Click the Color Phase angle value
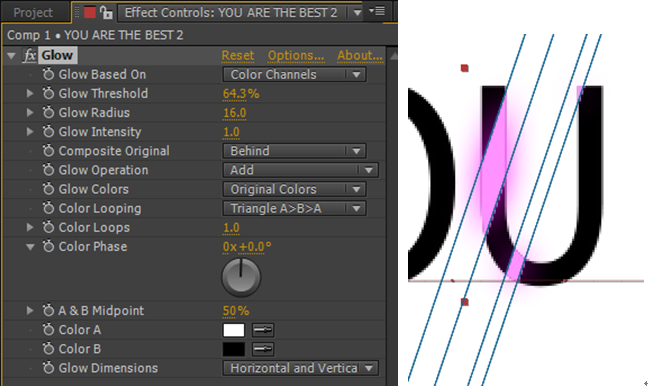648x386 pixels. pyautogui.click(x=247, y=247)
